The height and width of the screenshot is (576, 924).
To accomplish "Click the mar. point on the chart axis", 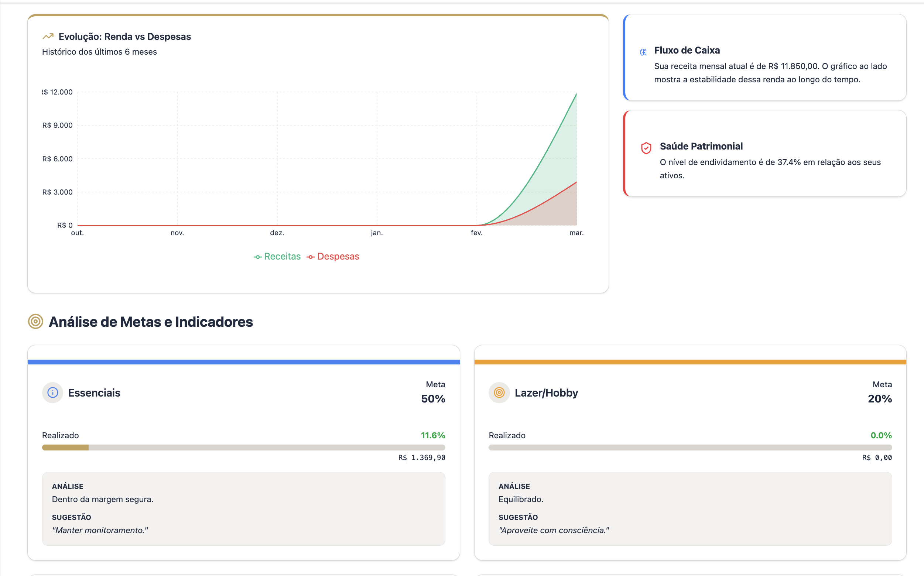I will pyautogui.click(x=576, y=233).
